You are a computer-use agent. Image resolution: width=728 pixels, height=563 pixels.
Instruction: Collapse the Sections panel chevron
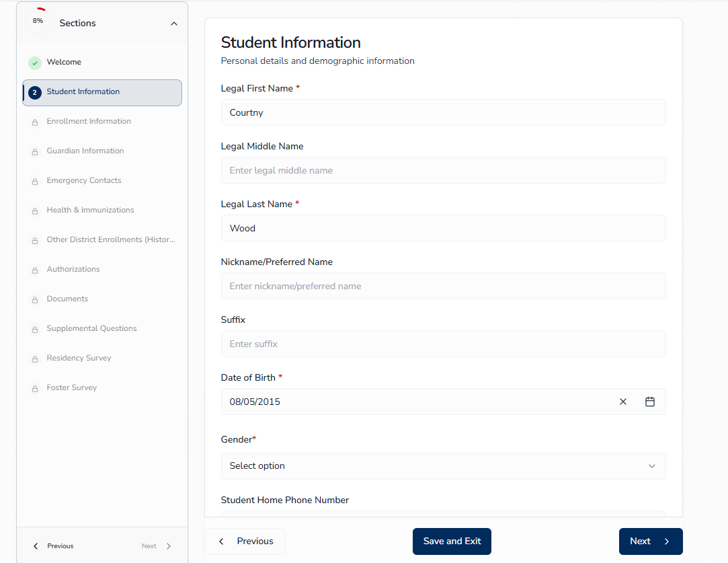click(174, 24)
